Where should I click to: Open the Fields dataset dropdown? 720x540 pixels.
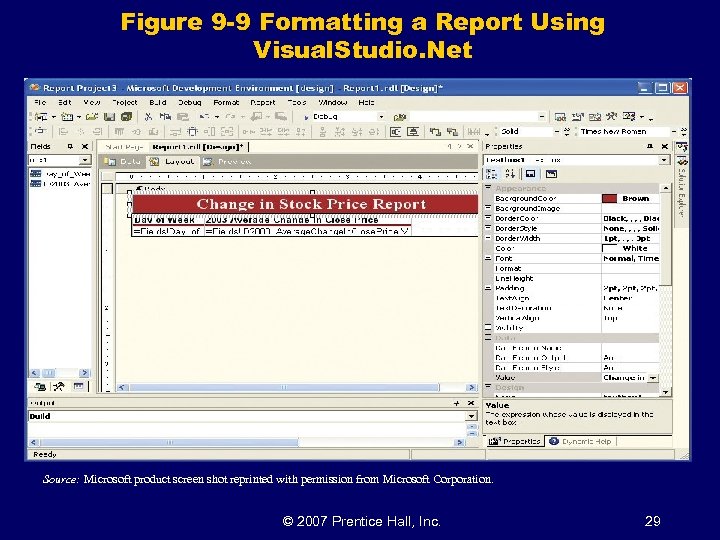pyautogui.click(x=85, y=160)
